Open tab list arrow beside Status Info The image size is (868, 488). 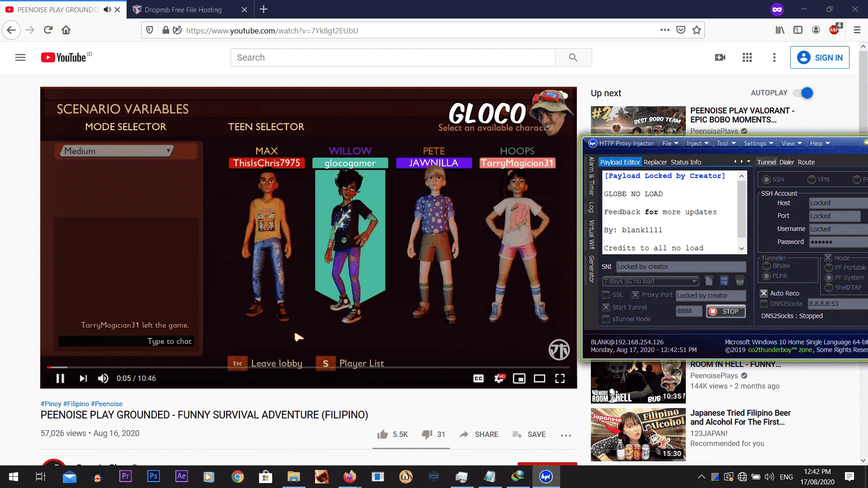click(749, 161)
